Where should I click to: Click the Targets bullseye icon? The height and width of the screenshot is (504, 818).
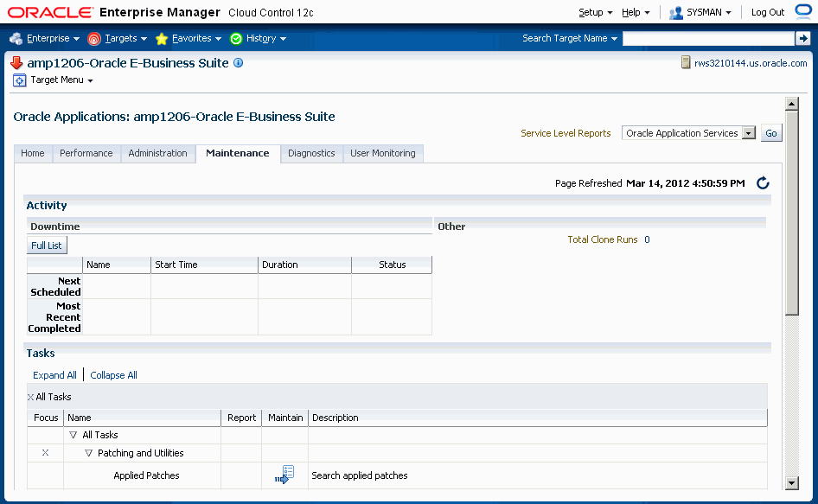coord(94,39)
